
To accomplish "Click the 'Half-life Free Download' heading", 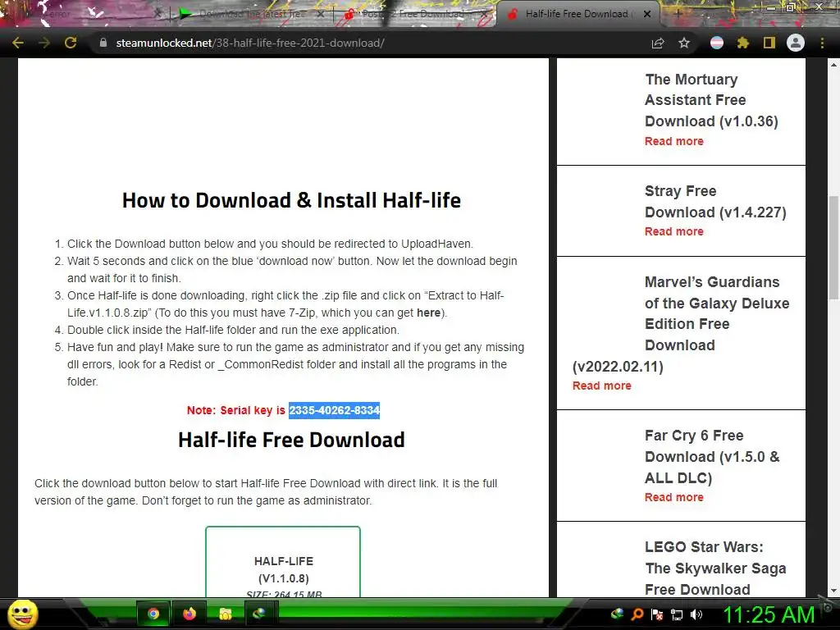I will pyautogui.click(x=291, y=440).
